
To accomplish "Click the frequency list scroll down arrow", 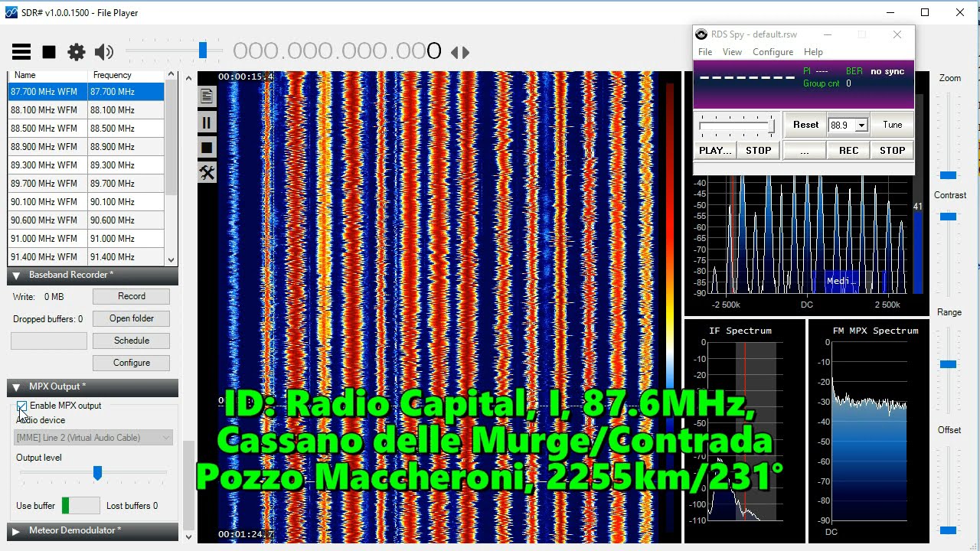I will pos(171,260).
